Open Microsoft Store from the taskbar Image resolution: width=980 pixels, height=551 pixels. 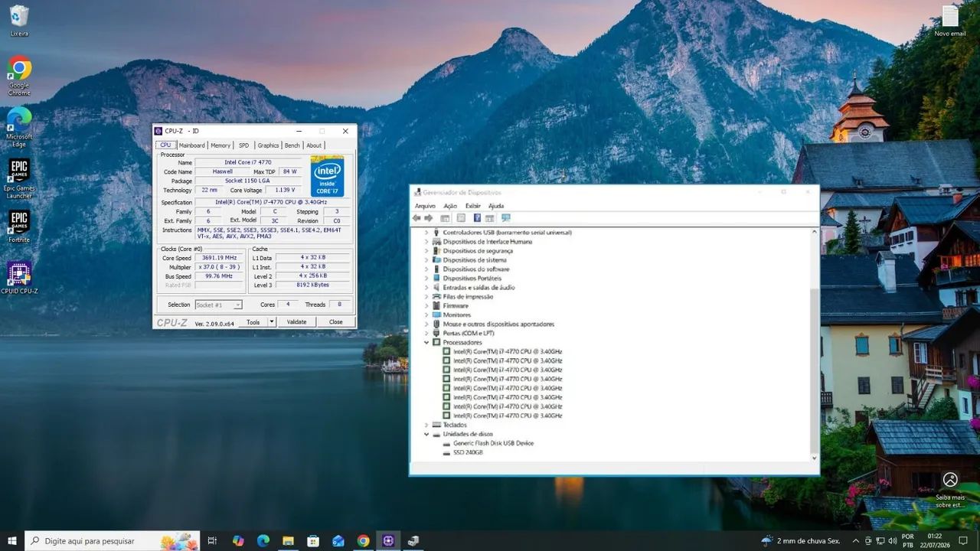pos(313,541)
